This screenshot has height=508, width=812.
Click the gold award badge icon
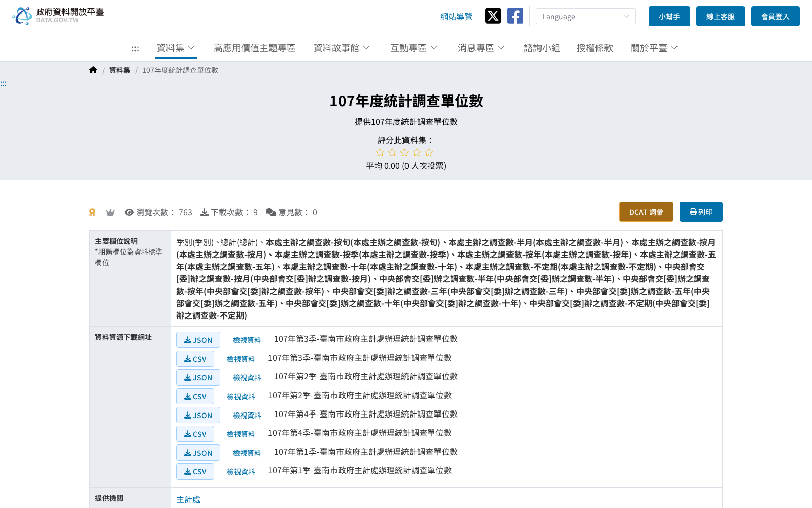(92, 212)
